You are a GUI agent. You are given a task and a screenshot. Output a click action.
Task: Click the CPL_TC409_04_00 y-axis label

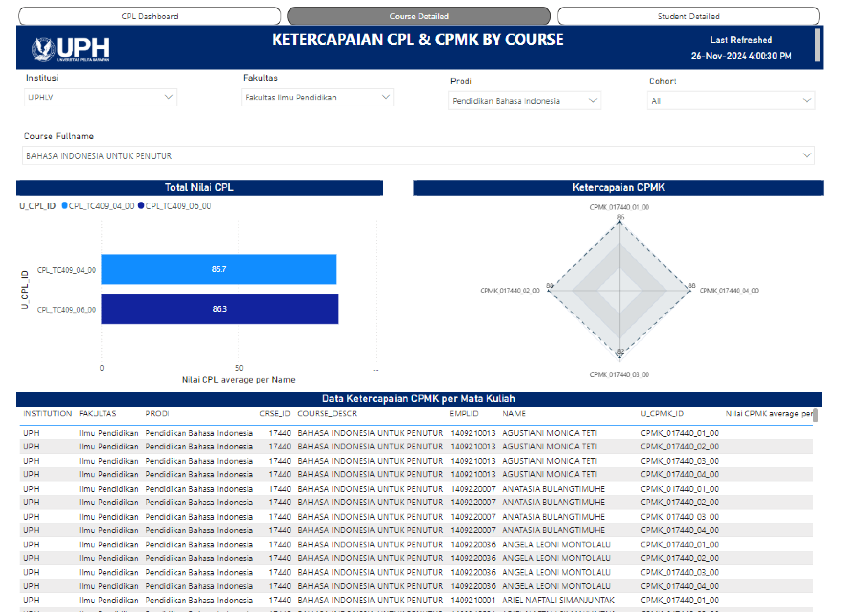coord(66,270)
